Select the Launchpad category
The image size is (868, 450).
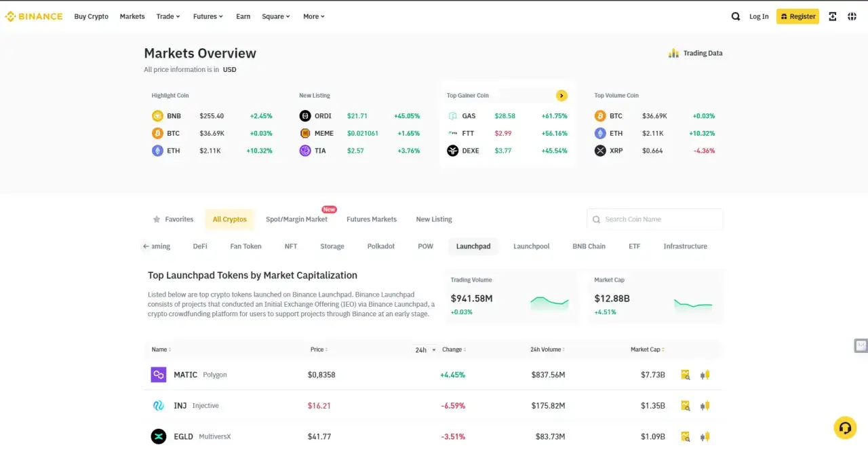[x=473, y=246]
